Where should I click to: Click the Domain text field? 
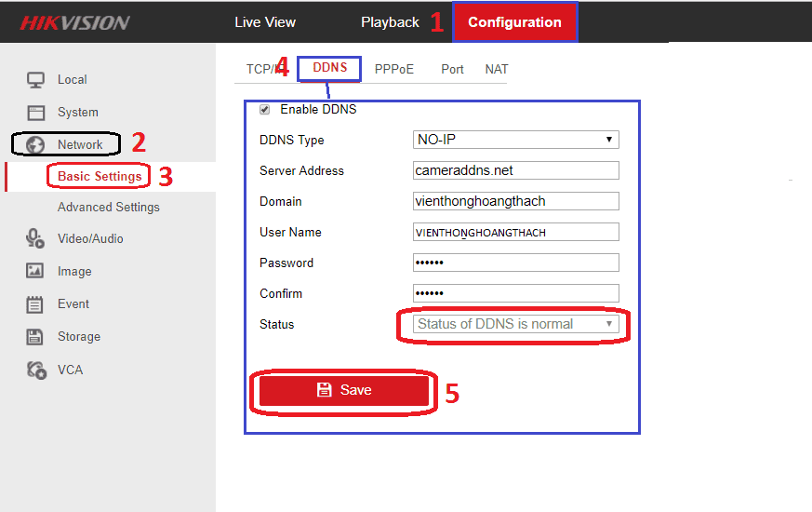click(516, 201)
